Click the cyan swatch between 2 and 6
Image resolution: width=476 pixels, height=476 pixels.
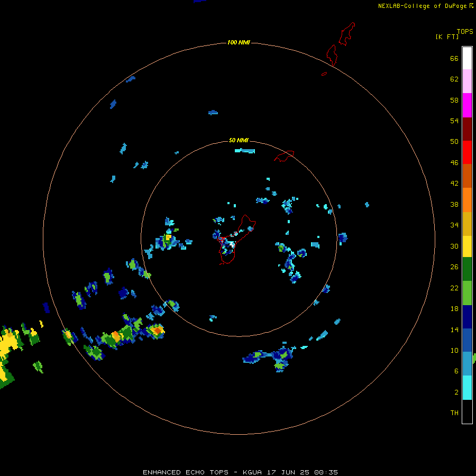click(x=467, y=388)
